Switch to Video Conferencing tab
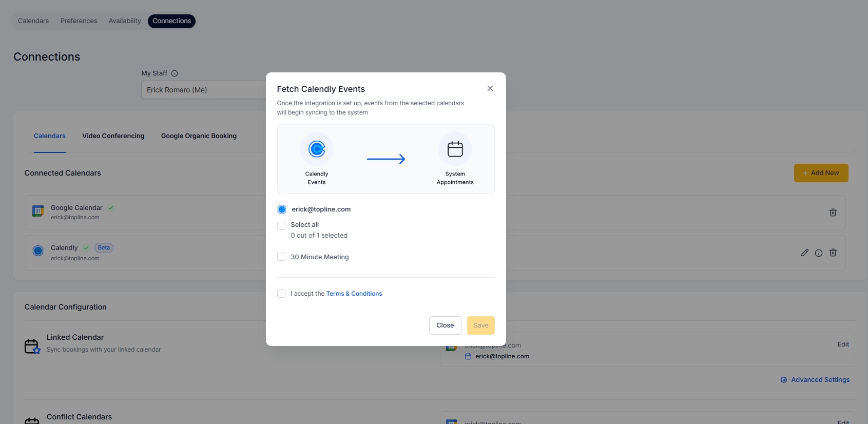The height and width of the screenshot is (424, 868). pyautogui.click(x=113, y=136)
